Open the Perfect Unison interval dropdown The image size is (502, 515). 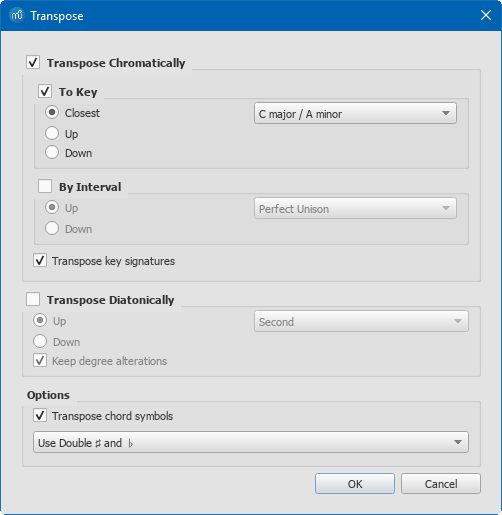(355, 209)
